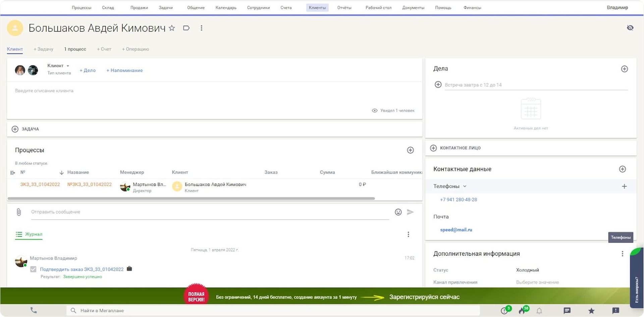Open the emoji picker in message field
Viewport: 644px width, 317px height.
click(398, 212)
